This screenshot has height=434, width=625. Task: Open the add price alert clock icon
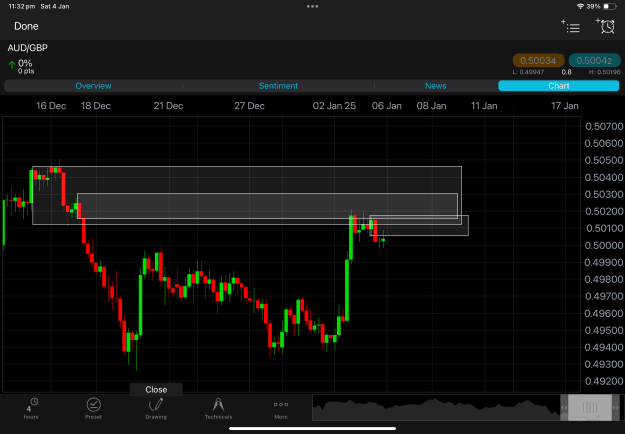tap(605, 26)
